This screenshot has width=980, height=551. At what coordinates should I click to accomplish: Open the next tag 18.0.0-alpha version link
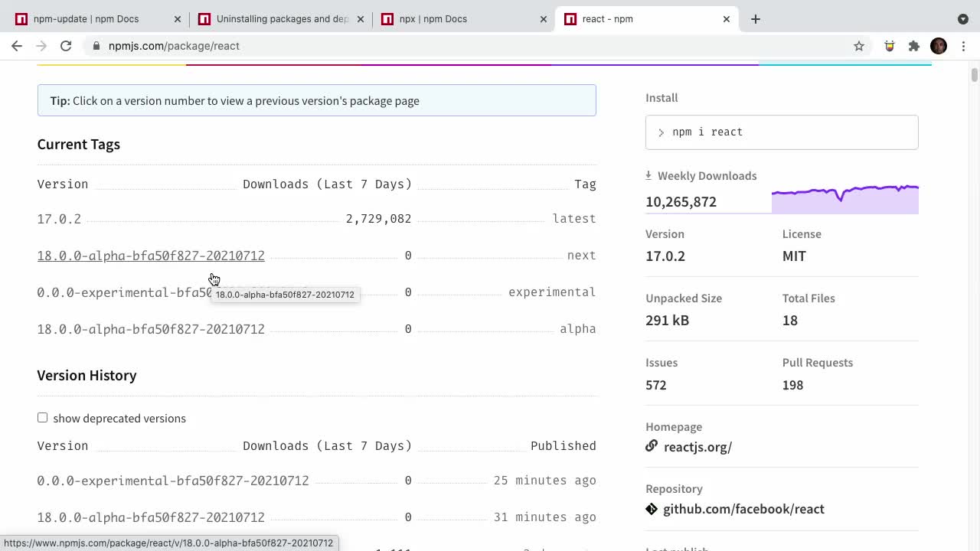[151, 256]
